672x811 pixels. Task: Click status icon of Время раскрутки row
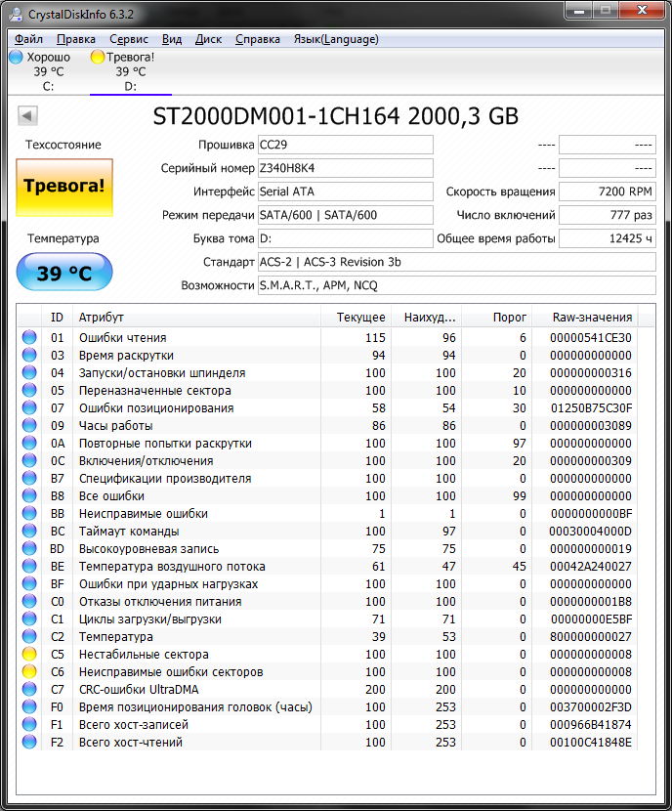pyautogui.click(x=29, y=355)
